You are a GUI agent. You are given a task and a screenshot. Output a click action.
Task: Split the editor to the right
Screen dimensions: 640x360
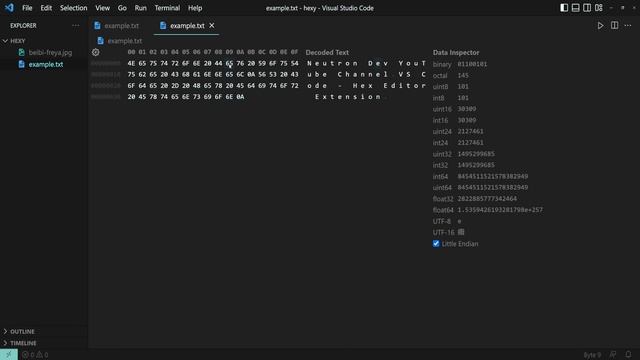pos(614,25)
